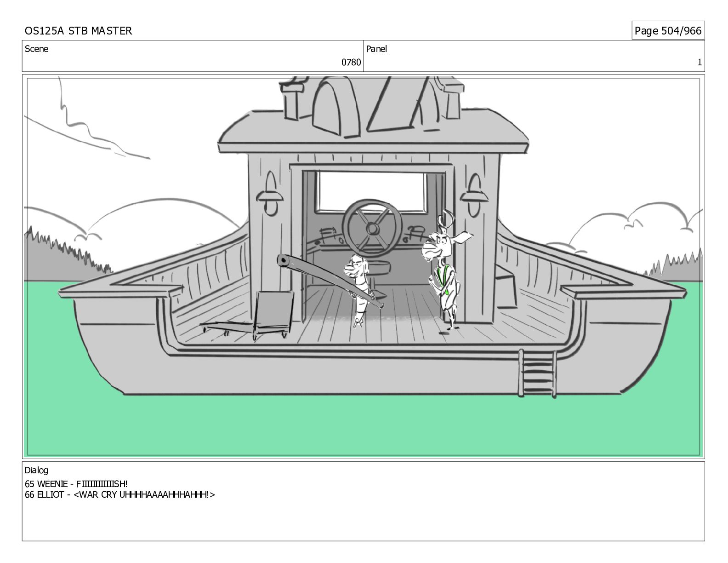
Task: Click the '65 WEENIE' dialog line
Action: 76,484
